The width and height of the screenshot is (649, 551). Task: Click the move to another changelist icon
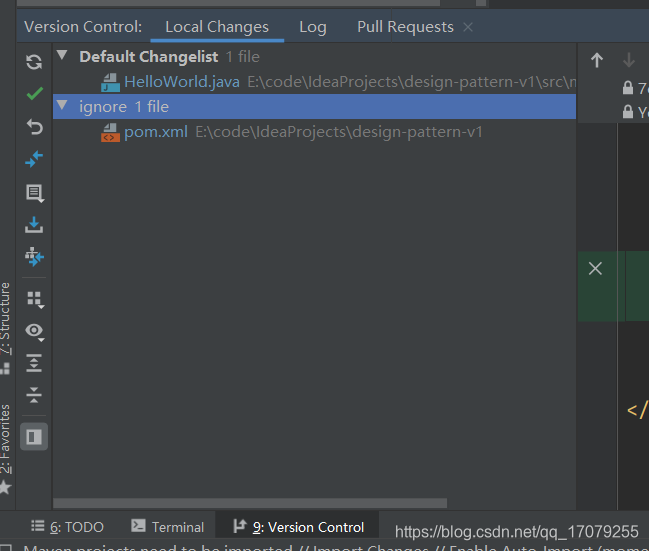34,257
